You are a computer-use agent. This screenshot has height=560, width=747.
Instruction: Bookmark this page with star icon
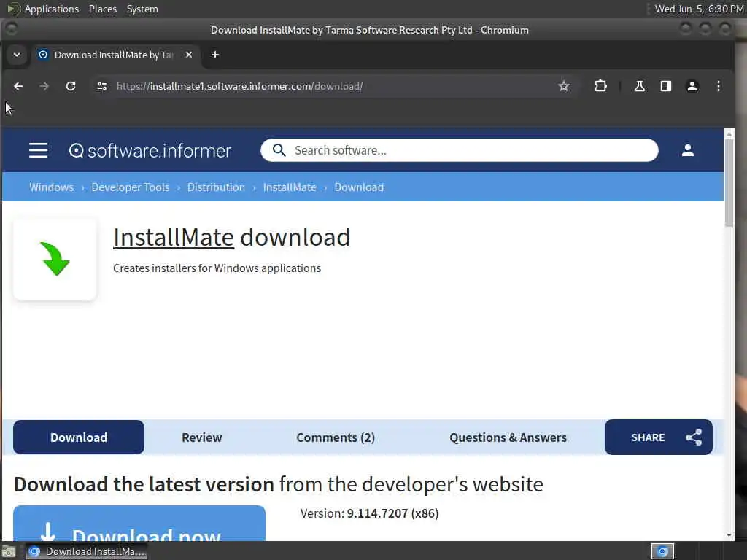point(564,86)
